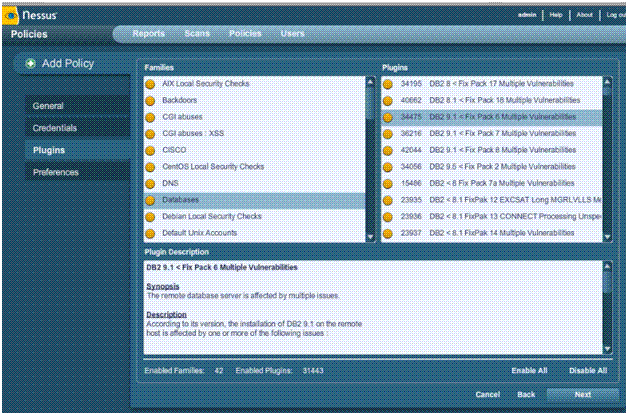The image size is (628, 415).
Task: Select plugin DB2 8 < Fix Pack 17
Action: [x=492, y=84]
